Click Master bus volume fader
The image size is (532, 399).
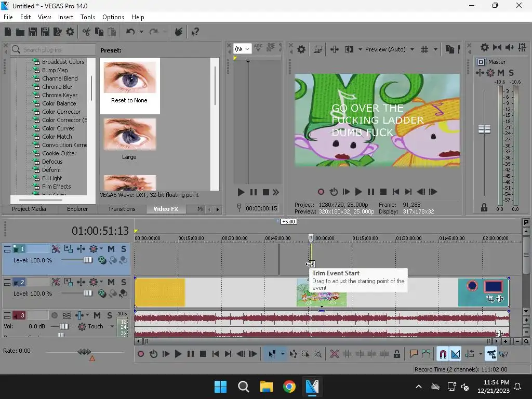pyautogui.click(x=484, y=129)
